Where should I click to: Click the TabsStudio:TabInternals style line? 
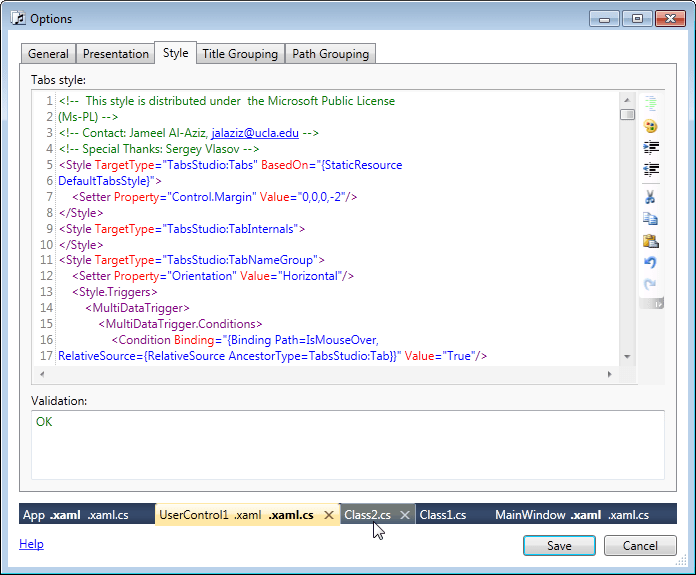(x=182, y=229)
